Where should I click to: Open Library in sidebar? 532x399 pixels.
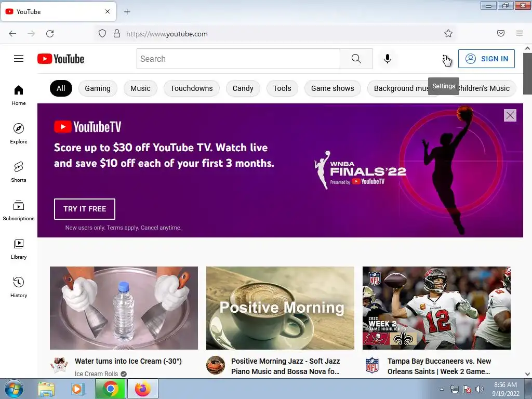[19, 249]
